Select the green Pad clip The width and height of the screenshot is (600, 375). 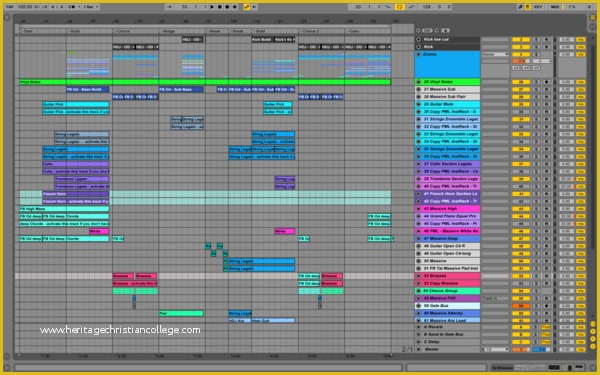click(x=181, y=313)
